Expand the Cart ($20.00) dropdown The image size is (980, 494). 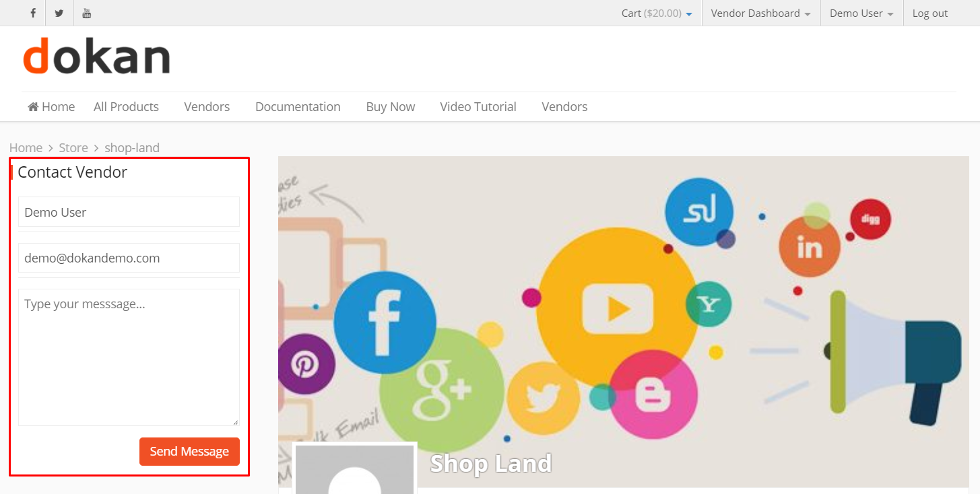coord(657,13)
